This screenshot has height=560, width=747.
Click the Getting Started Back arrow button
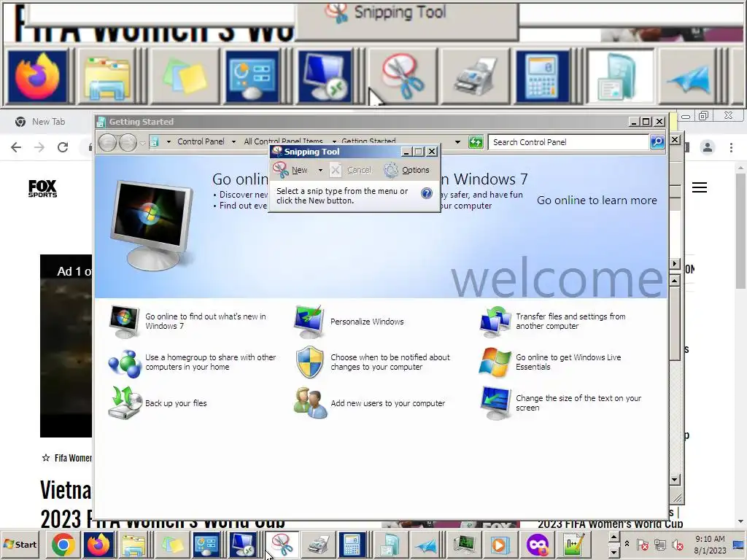108,142
